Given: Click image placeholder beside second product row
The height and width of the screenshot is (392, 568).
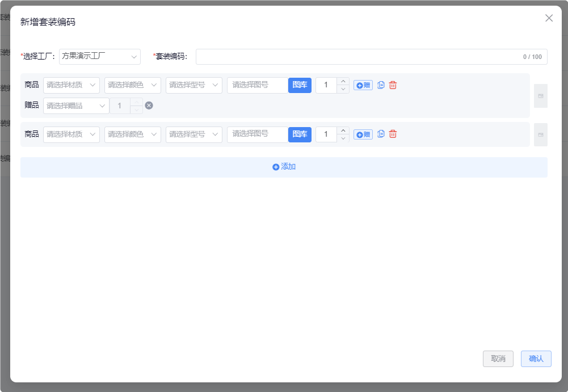Looking at the screenshot, I should pos(540,135).
